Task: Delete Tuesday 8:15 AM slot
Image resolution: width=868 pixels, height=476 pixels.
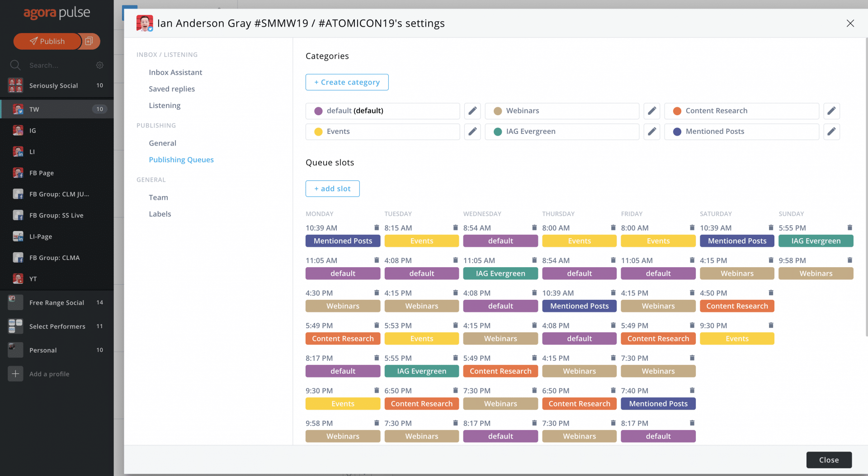Action: (x=455, y=227)
